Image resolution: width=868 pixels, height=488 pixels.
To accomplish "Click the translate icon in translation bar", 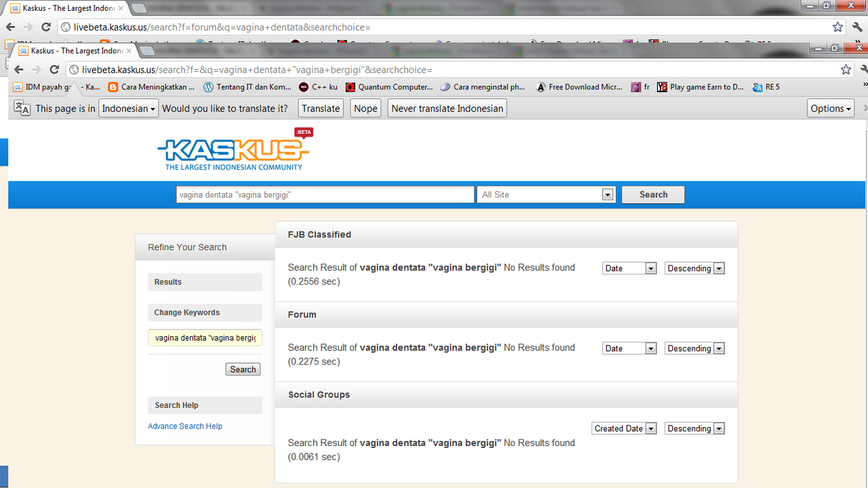I will pos(22,108).
